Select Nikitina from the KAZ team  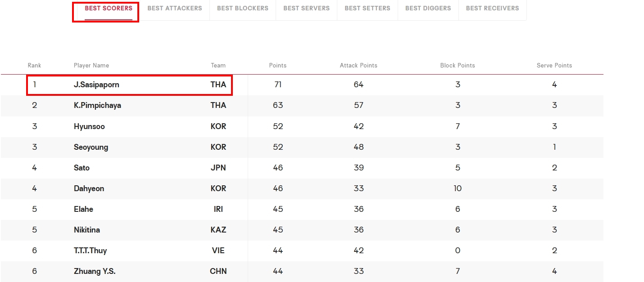pos(87,230)
